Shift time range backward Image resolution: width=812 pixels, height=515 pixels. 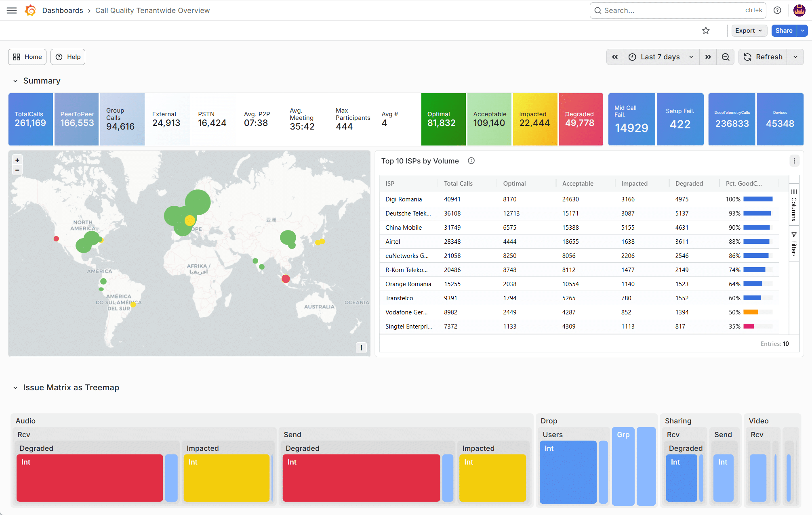615,57
